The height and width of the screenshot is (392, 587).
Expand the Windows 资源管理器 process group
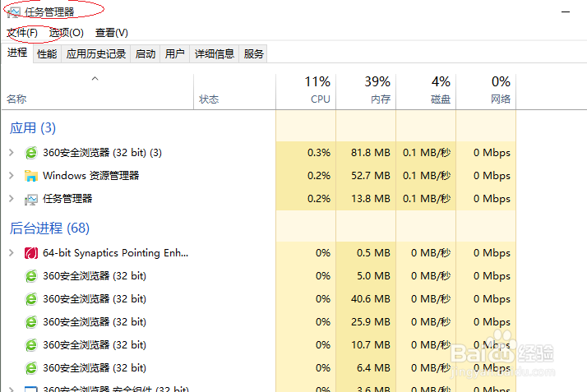12,175
